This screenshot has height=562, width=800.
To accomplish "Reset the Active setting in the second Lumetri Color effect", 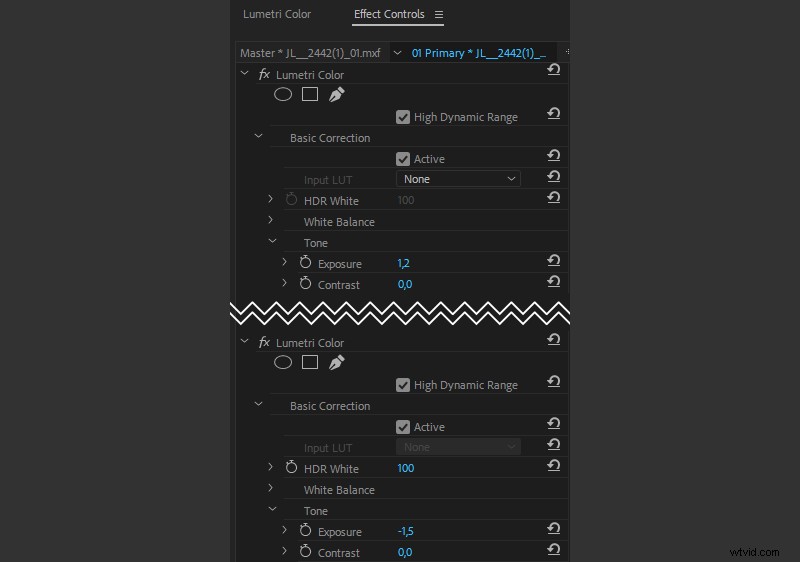I will click(554, 423).
